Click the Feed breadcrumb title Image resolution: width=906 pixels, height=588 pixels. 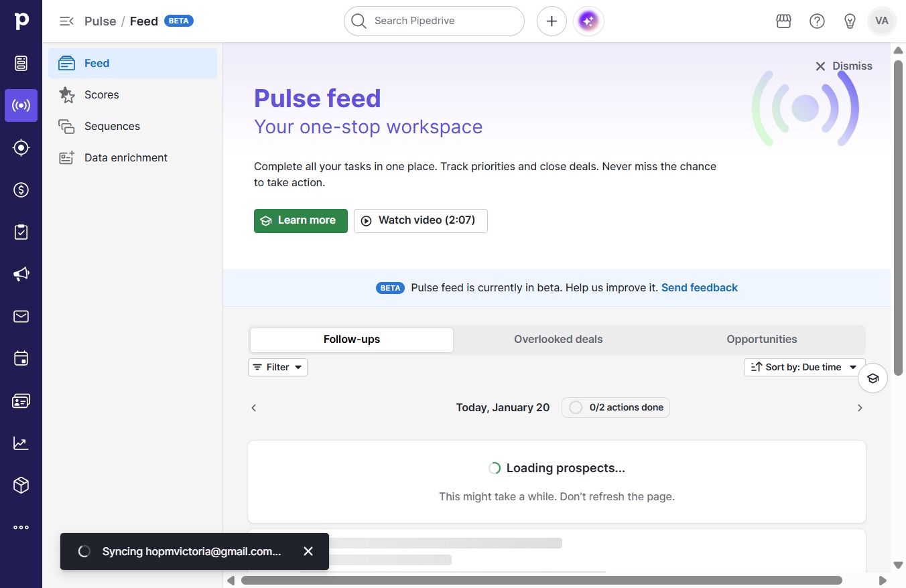(144, 21)
